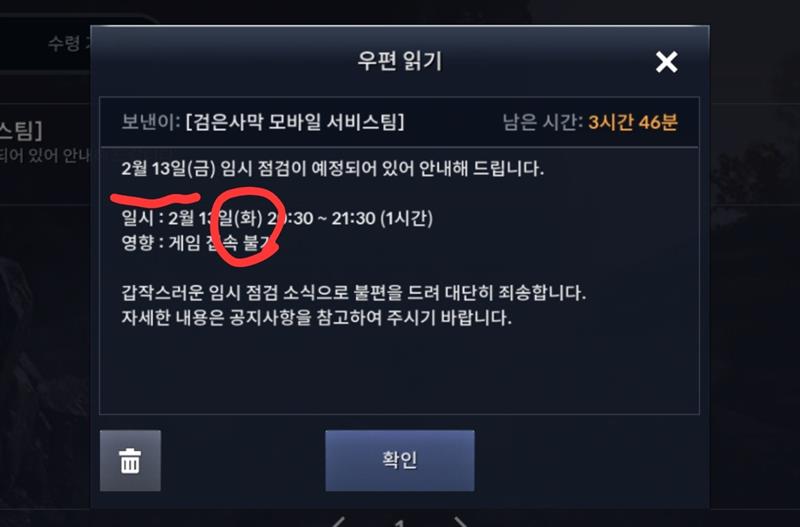The height and width of the screenshot is (527, 800).
Task: Delete this mail with the trash icon
Action: (x=130, y=461)
